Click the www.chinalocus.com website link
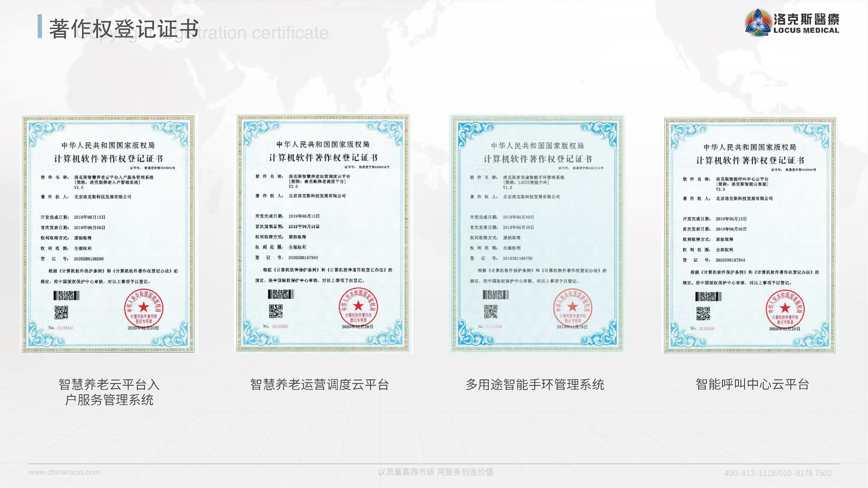Image resolution: width=868 pixels, height=488 pixels. [x=64, y=472]
